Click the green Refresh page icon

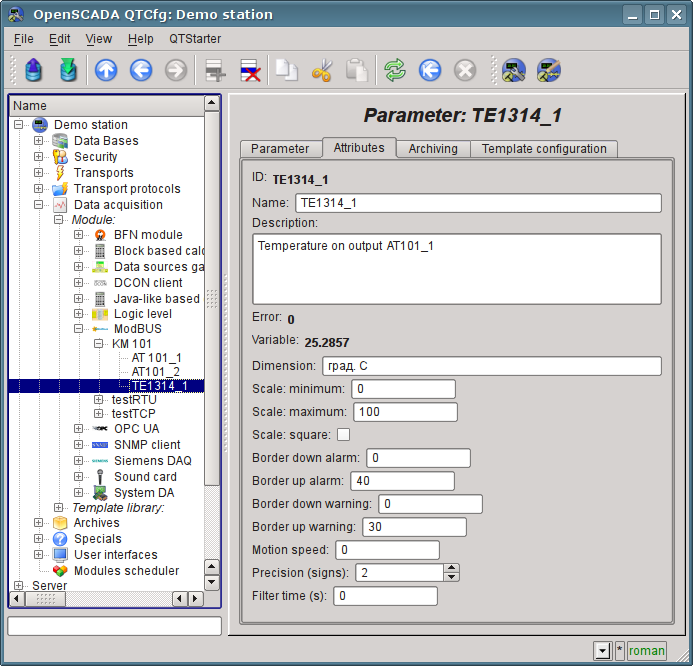point(395,70)
